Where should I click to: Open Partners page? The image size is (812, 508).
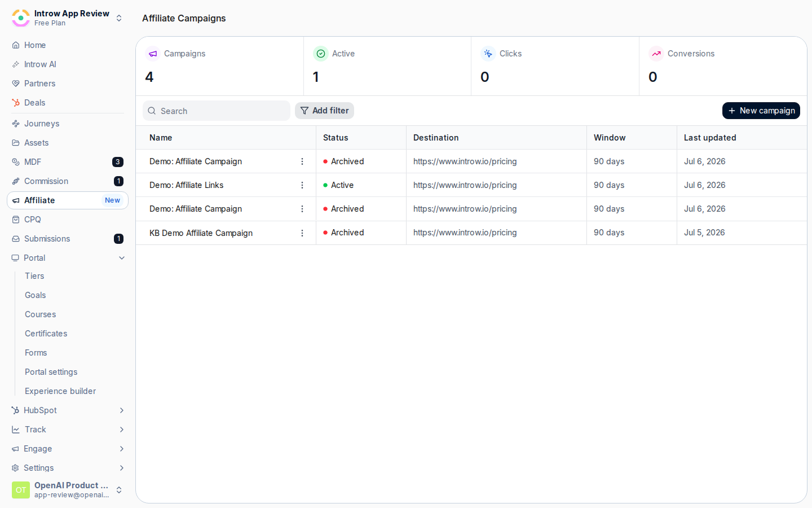[68, 84]
